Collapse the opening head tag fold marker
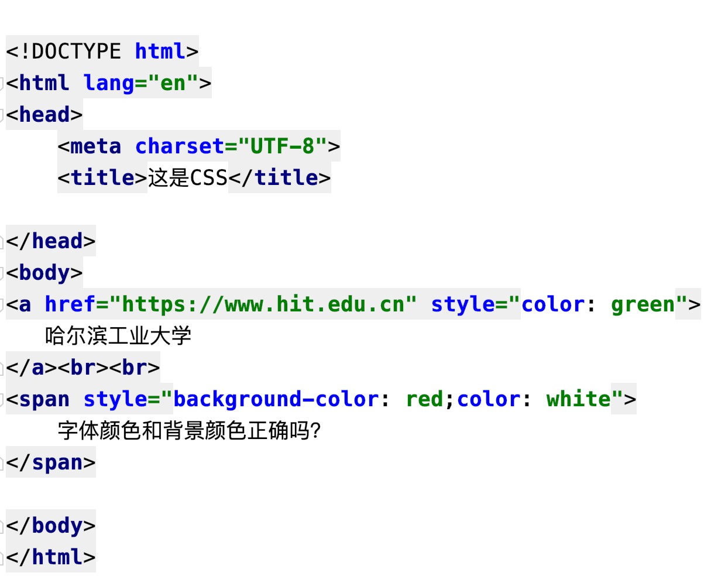This screenshot has height=576, width=728. pyautogui.click(x=2, y=115)
